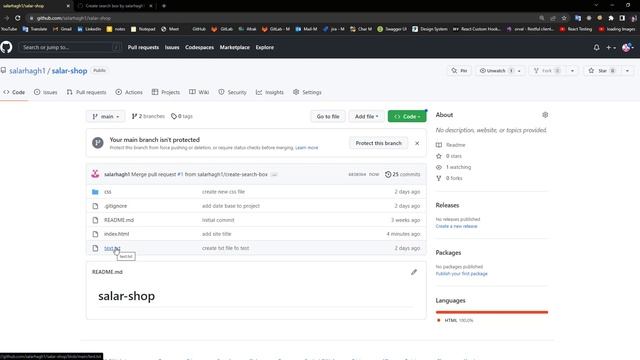Switch to the Security tab
Screen dimensions: 640x360
point(232,92)
